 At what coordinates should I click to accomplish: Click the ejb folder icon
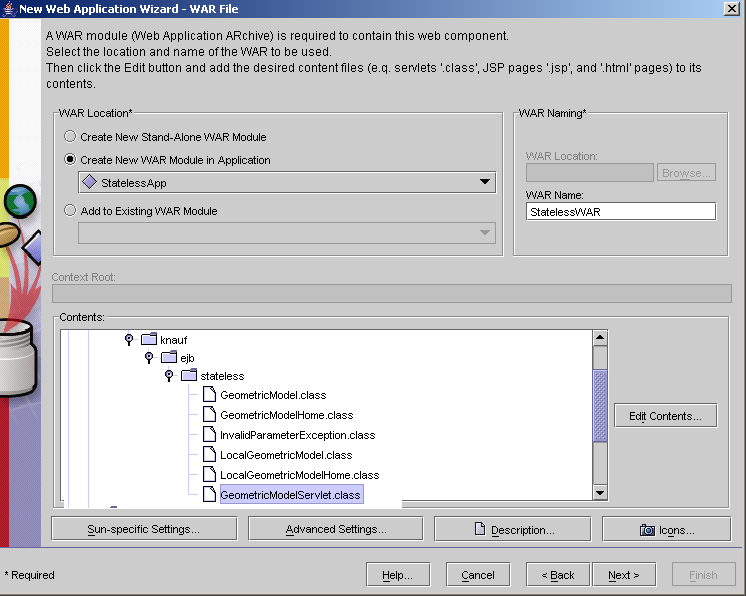(169, 357)
